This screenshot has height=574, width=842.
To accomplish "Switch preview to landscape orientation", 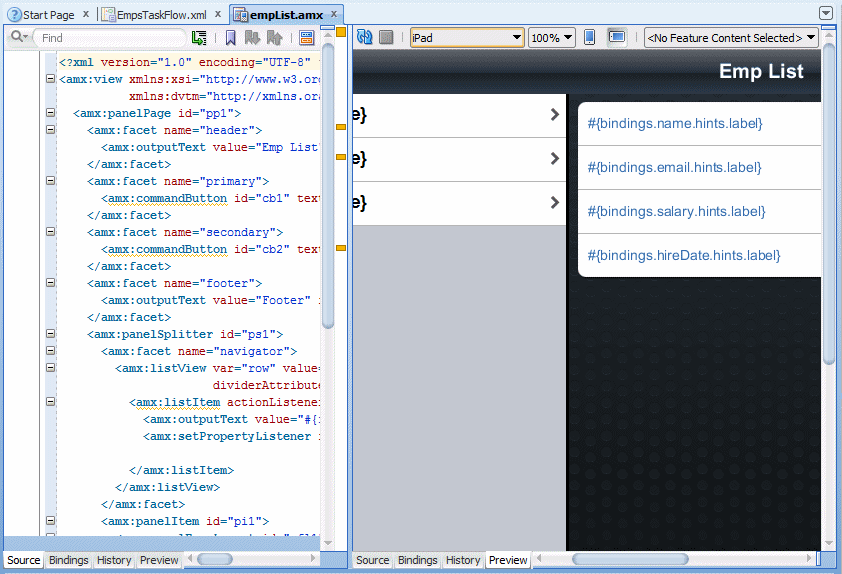I will 617,38.
